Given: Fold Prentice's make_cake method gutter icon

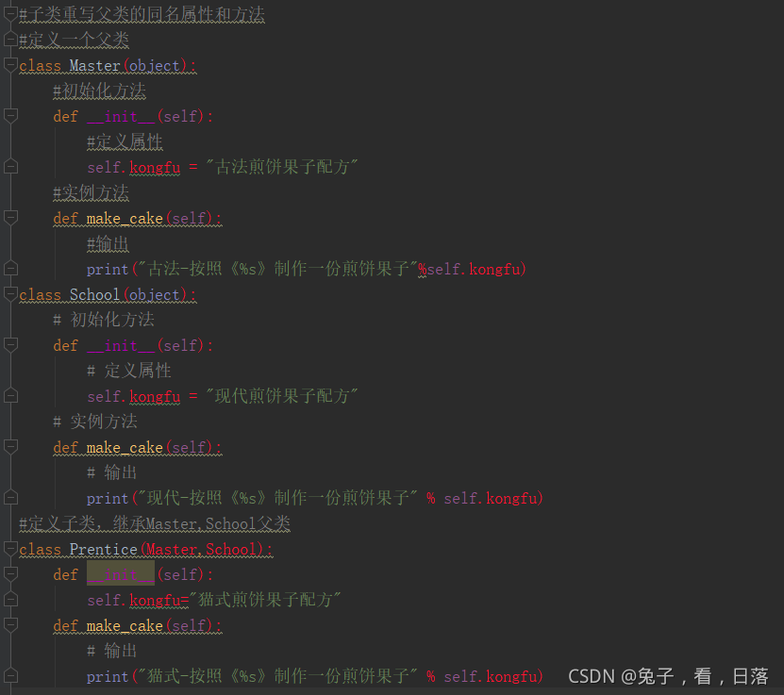Looking at the screenshot, I should coord(10,624).
